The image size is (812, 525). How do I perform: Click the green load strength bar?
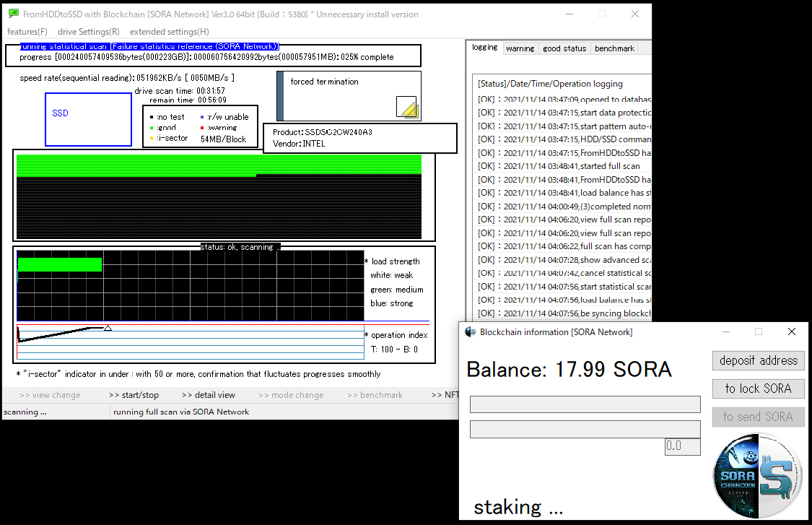[x=60, y=264]
